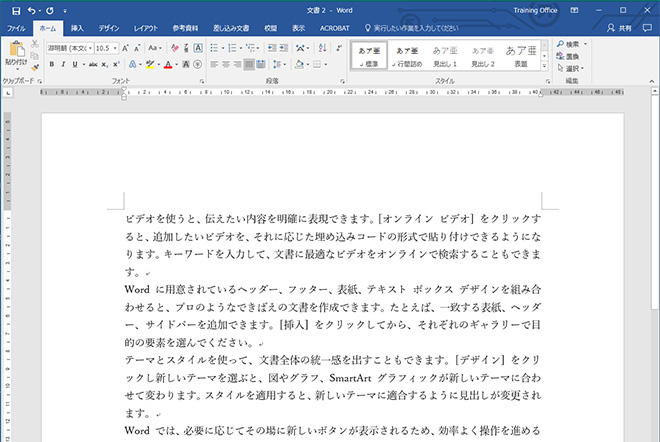
Task: Click the Clear Formatting eraser icon
Action: (x=173, y=47)
